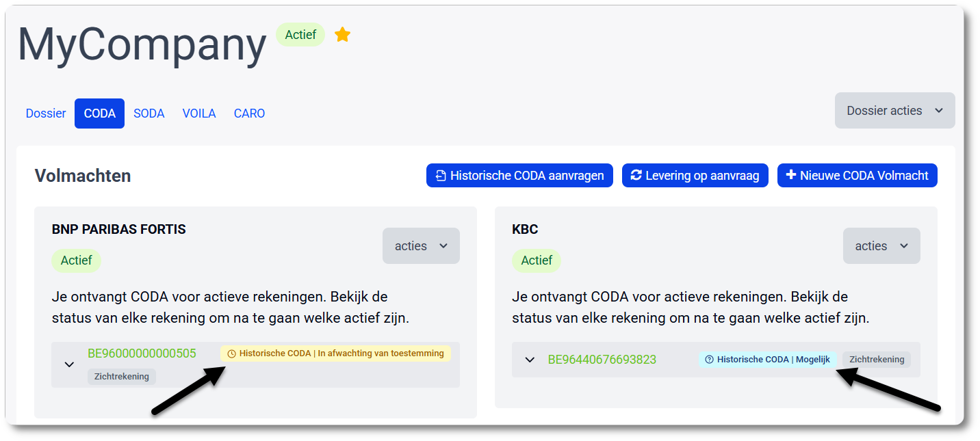Click the plus icon on Nieuwe CODA Volmacht

788,175
